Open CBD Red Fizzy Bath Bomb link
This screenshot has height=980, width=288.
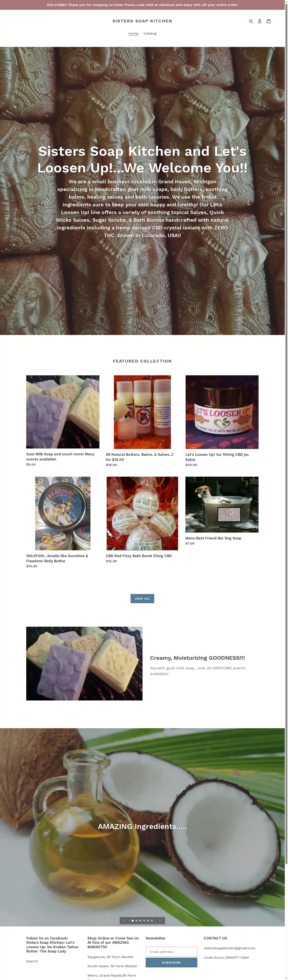pyautogui.click(x=139, y=556)
